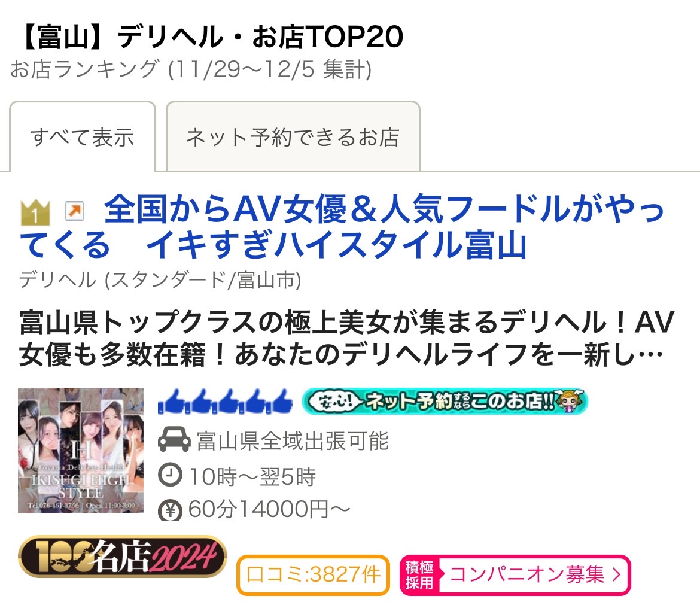
Task: Open the shop's IKISUGI HIGH STYLE thumbnail
Action: pyautogui.click(x=81, y=450)
